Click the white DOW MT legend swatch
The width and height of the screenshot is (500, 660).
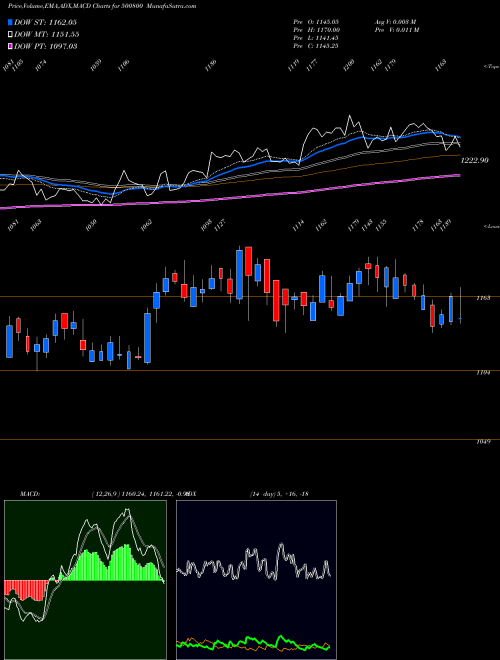pyautogui.click(x=10, y=34)
